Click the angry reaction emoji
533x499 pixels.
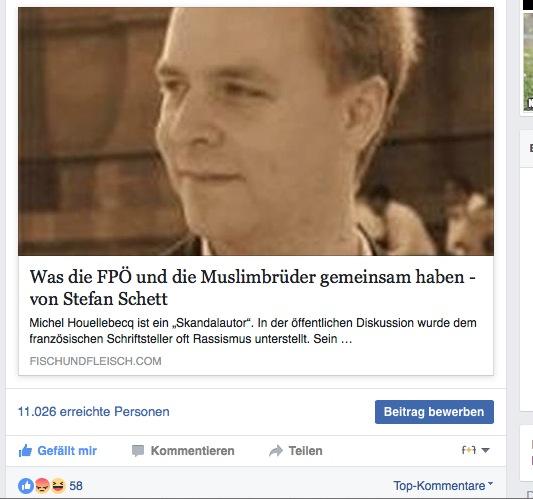(x=42, y=486)
